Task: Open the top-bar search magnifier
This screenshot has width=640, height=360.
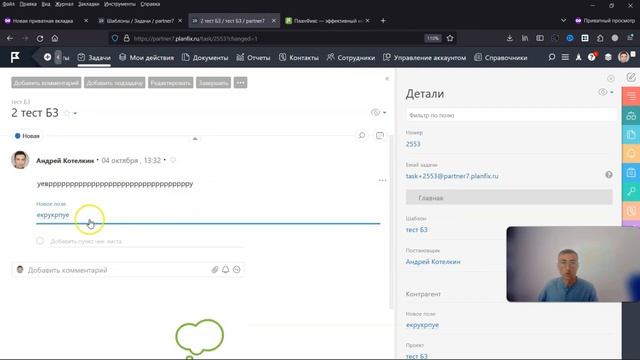Action: coord(551,57)
